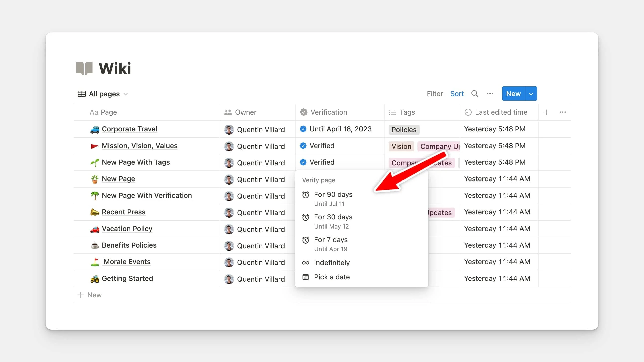Select For 30 days in Verify page menu
Image resolution: width=644 pixels, height=362 pixels.
333,217
